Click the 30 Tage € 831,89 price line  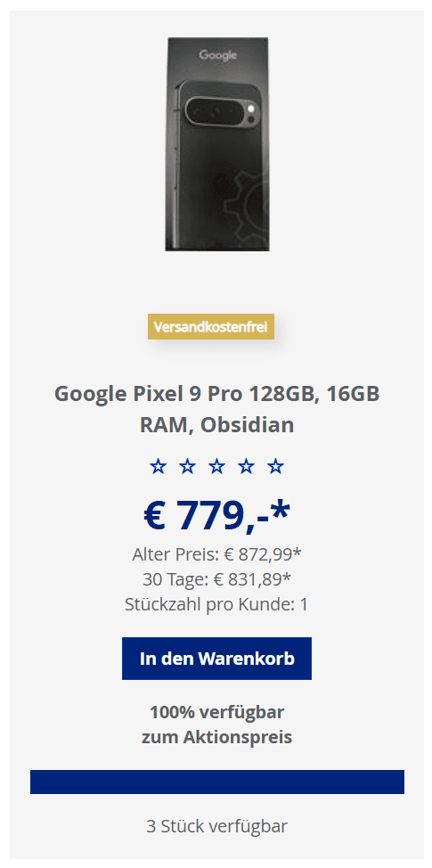pyautogui.click(x=216, y=579)
